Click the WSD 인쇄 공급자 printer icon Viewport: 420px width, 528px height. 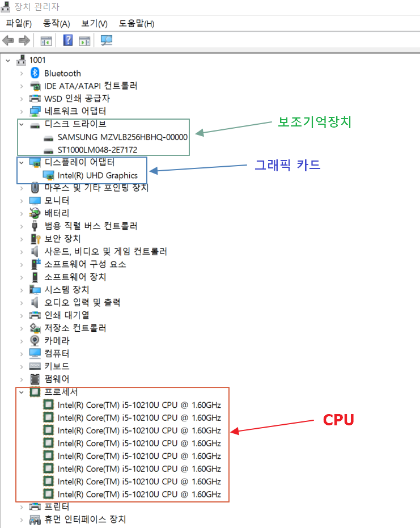point(35,99)
